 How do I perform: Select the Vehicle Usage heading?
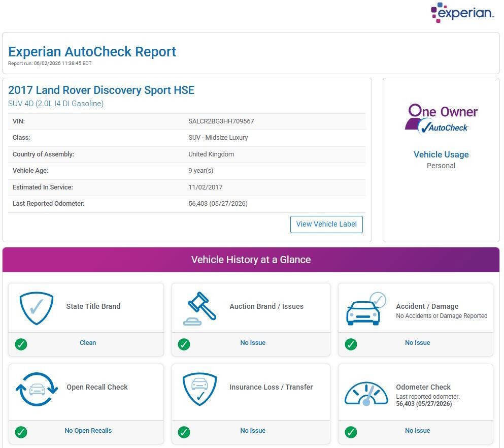pos(441,155)
